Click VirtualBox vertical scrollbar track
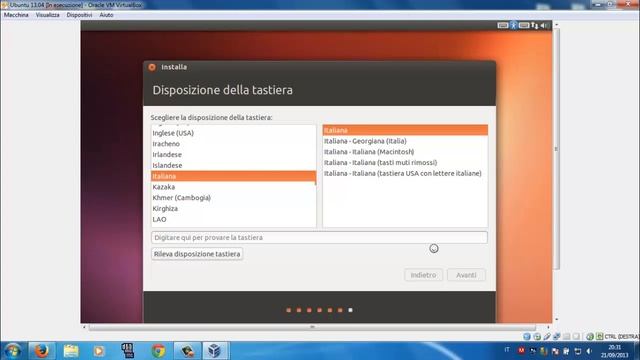This screenshot has height=360, width=640. point(556,171)
